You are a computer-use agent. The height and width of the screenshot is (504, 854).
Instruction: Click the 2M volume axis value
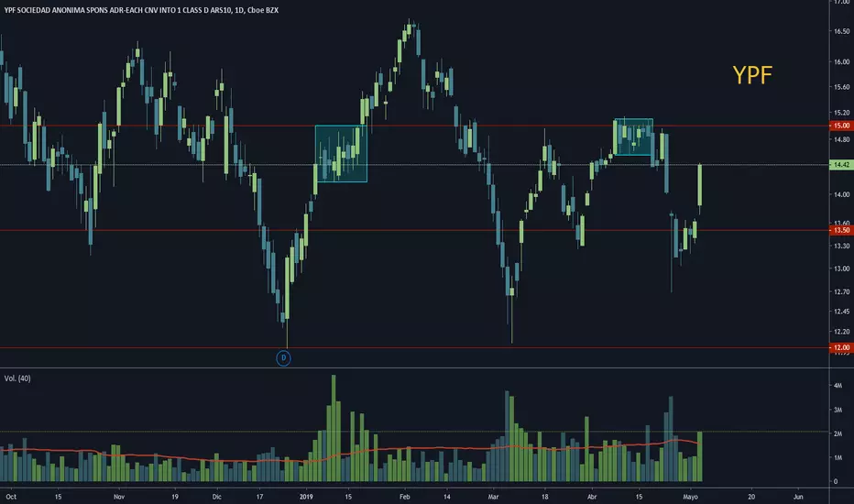coord(838,433)
